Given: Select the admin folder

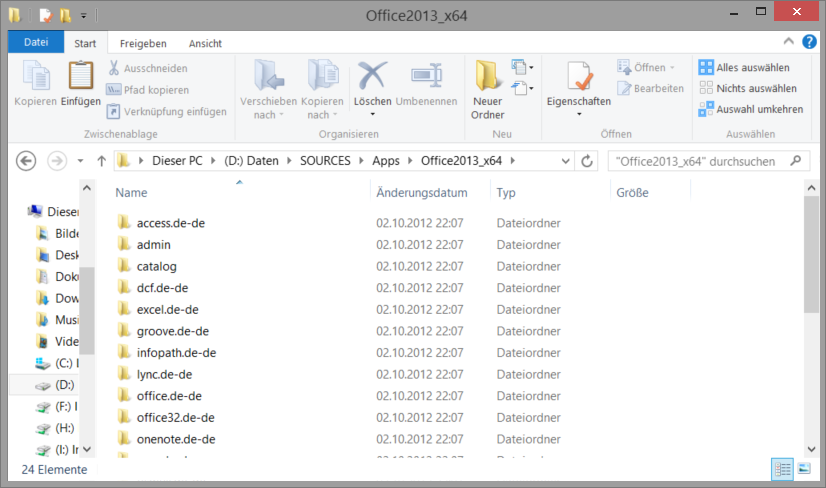Looking at the screenshot, I should click(x=153, y=245).
